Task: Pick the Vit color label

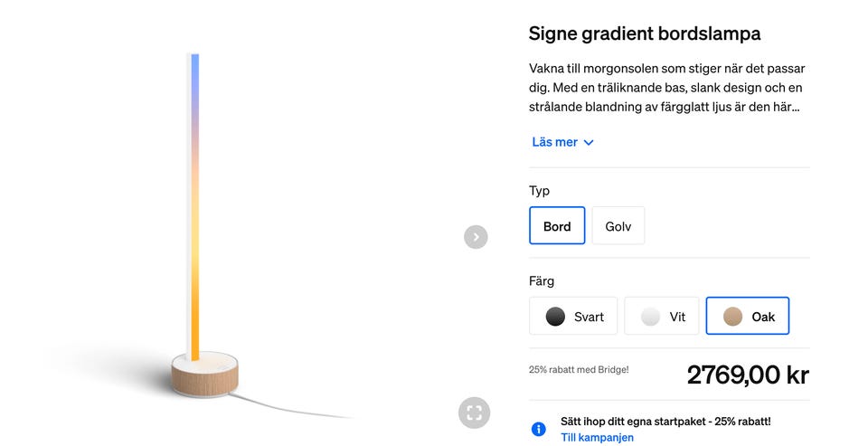Action: coord(677,317)
